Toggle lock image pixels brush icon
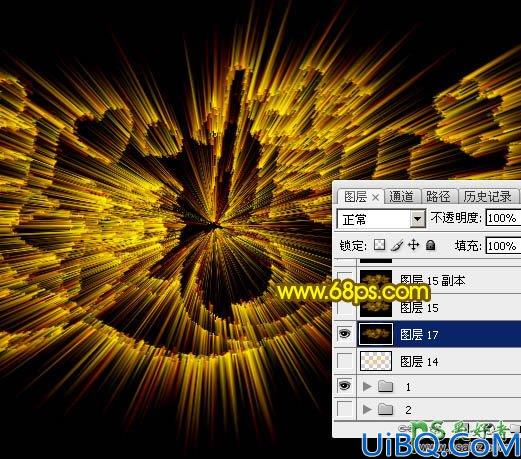 pos(397,245)
